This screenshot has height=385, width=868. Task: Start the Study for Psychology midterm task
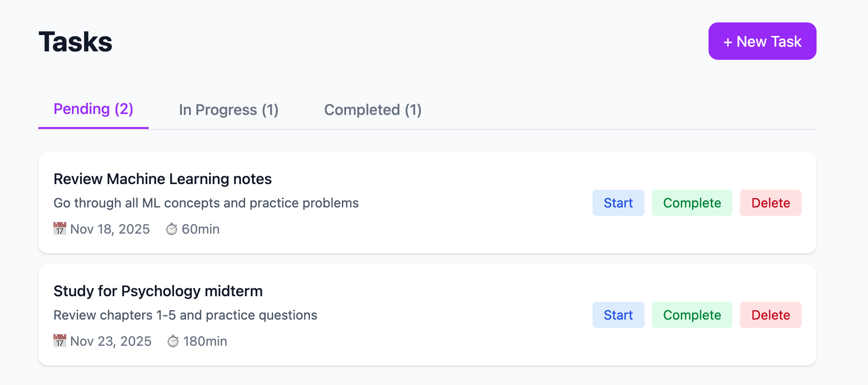coord(618,315)
